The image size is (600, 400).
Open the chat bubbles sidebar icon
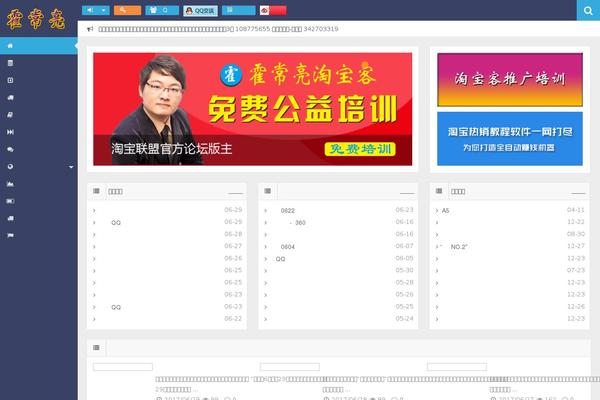pos(10,149)
